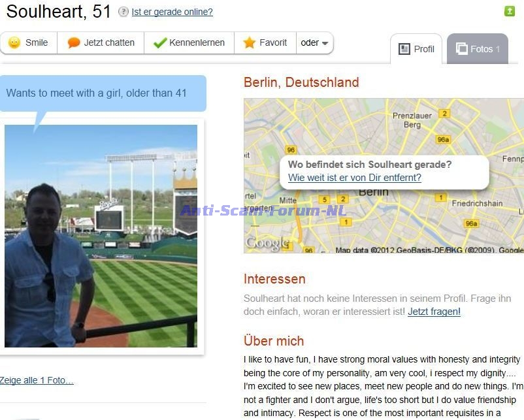Click the Fotos tab stacked-photos icon
Screen dimensions: 524x420
point(461,49)
